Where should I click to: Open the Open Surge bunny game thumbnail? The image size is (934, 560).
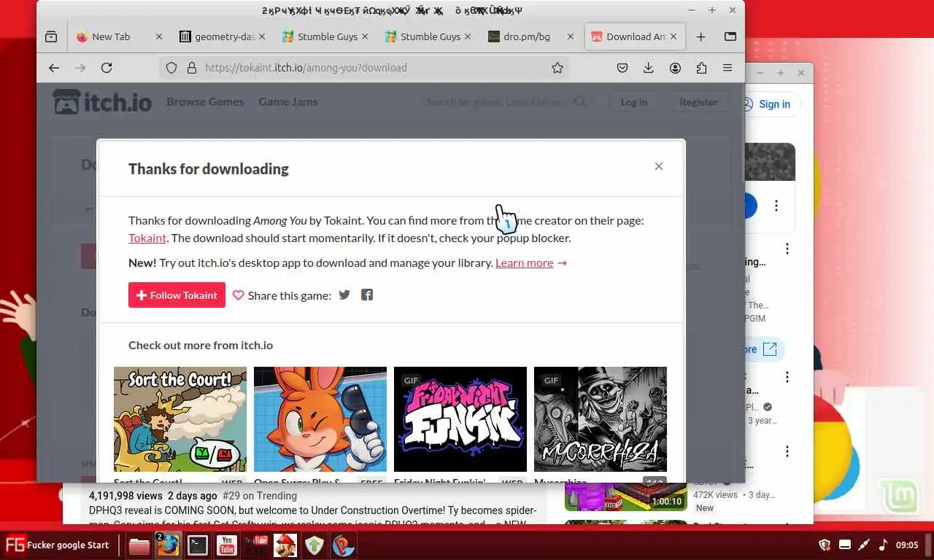(x=320, y=419)
